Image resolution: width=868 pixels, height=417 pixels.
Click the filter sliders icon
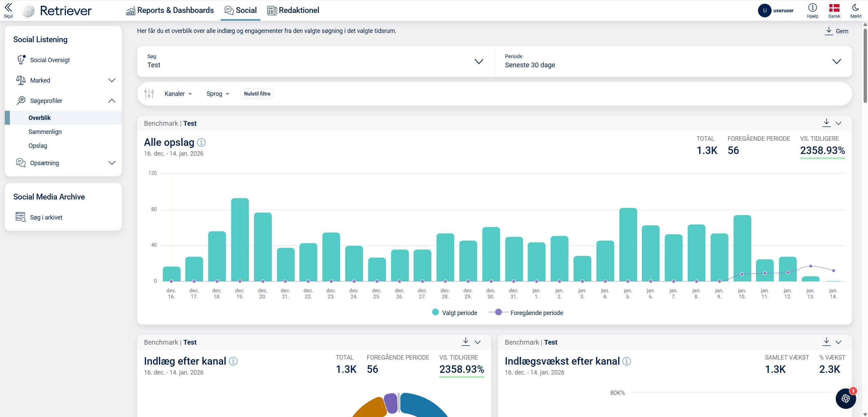tap(149, 94)
